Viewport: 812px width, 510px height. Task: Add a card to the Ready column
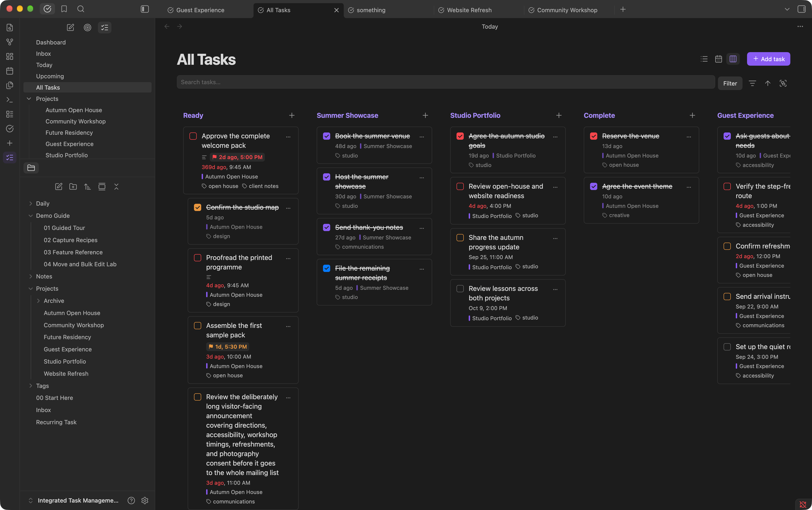[x=292, y=115]
